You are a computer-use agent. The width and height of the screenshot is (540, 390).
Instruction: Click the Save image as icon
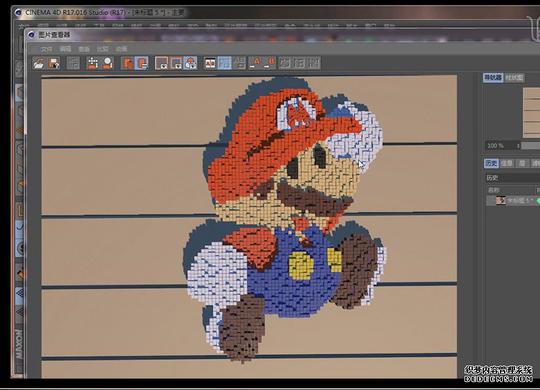point(54,63)
